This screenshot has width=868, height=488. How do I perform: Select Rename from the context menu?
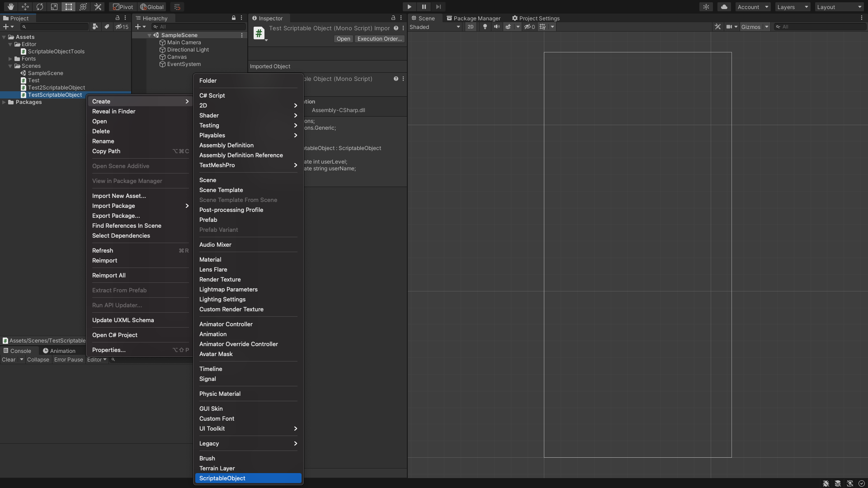pyautogui.click(x=104, y=141)
